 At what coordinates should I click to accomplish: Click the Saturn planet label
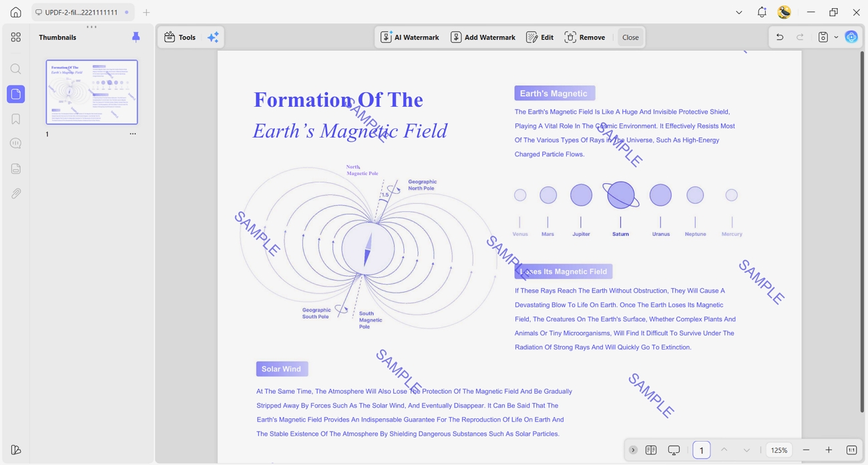620,235
